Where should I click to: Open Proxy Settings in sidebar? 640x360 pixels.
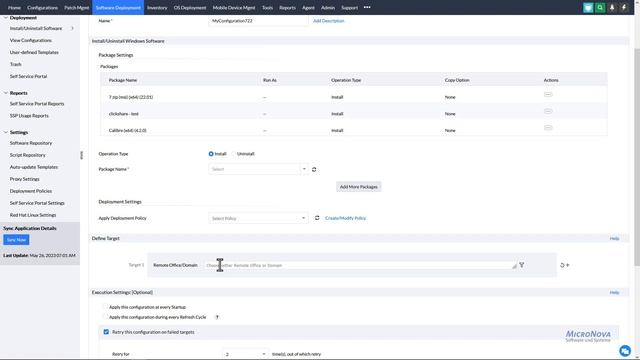pyautogui.click(x=24, y=179)
